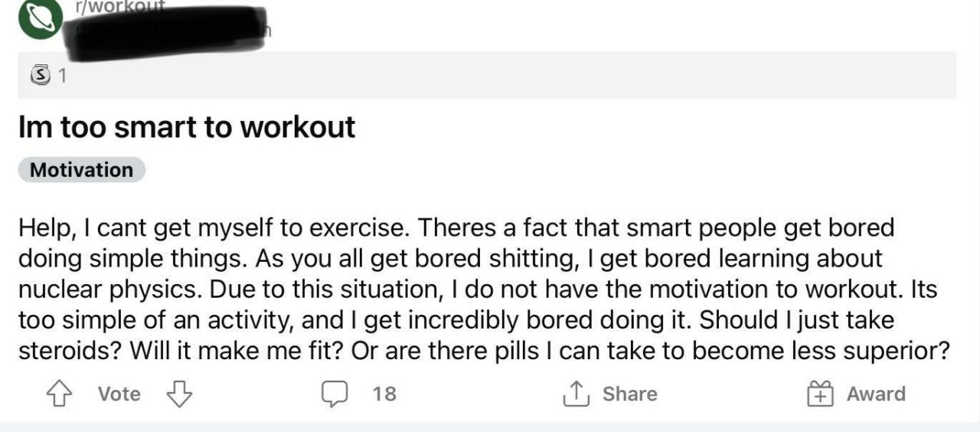Filter by the Motivation flair tag
This screenshot has width=980, height=432.
tap(81, 170)
